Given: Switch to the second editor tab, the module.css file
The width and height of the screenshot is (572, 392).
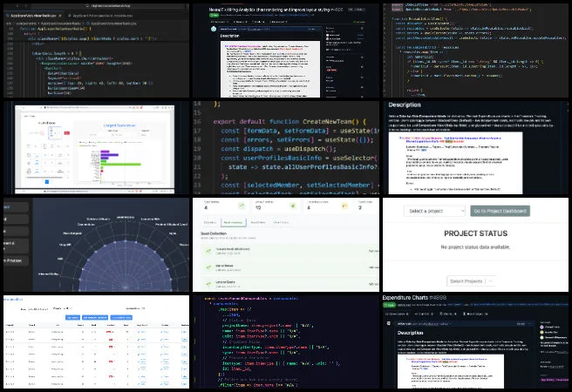Looking at the screenshot, I should pos(100,16).
